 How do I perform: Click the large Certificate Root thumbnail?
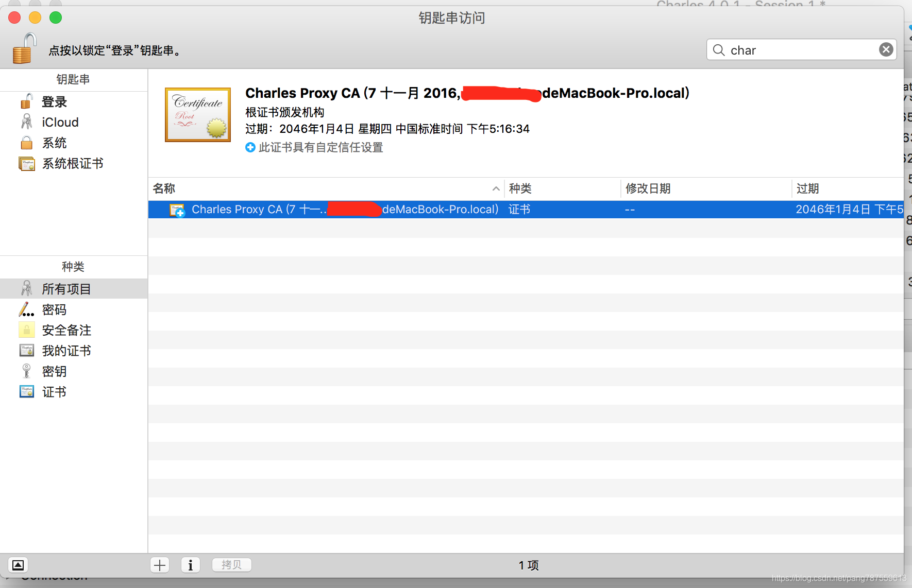coord(198,115)
